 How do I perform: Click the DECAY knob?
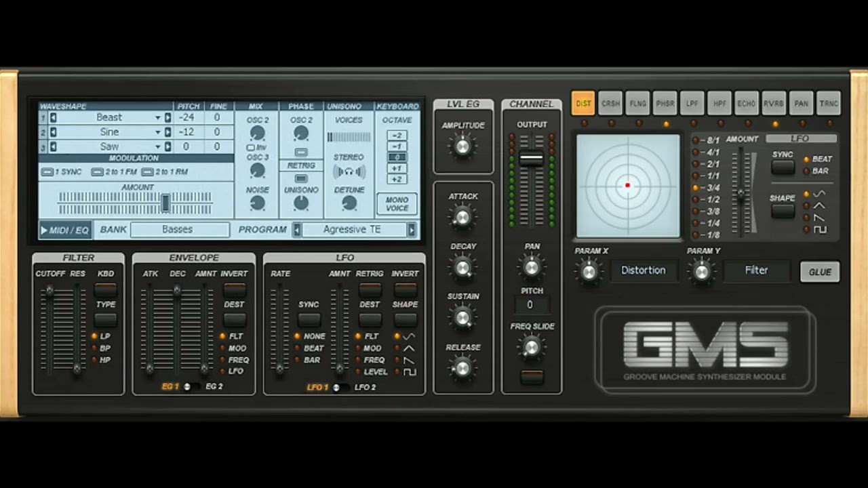tap(462, 267)
